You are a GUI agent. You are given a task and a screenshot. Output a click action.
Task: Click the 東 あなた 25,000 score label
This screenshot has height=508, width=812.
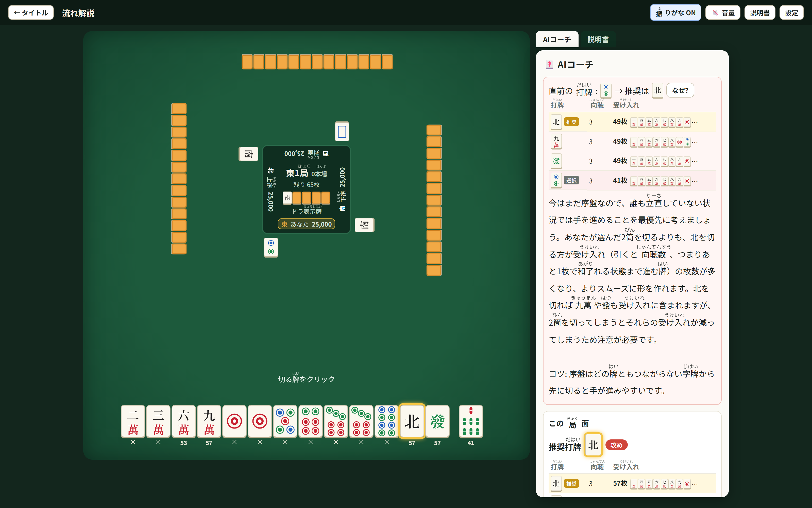pyautogui.click(x=306, y=224)
